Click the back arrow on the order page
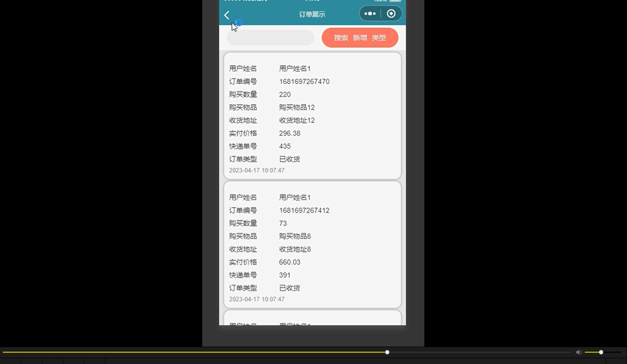Viewport: 627px width, 364px height. (226, 15)
